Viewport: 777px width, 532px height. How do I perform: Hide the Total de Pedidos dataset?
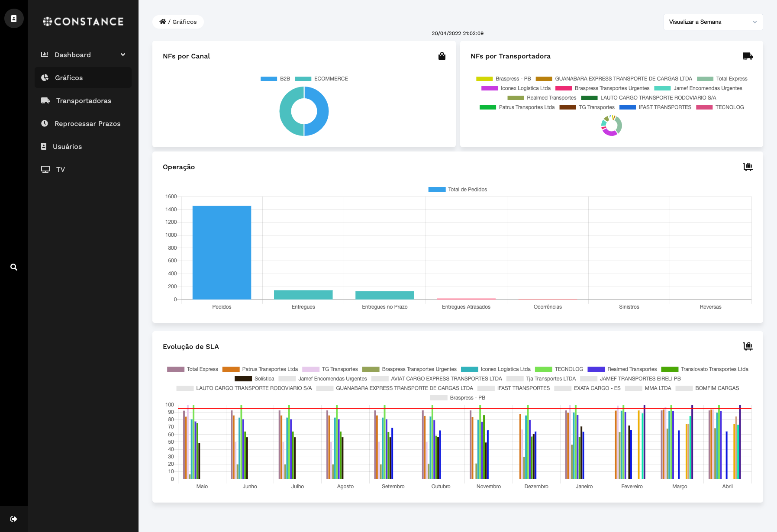point(458,190)
